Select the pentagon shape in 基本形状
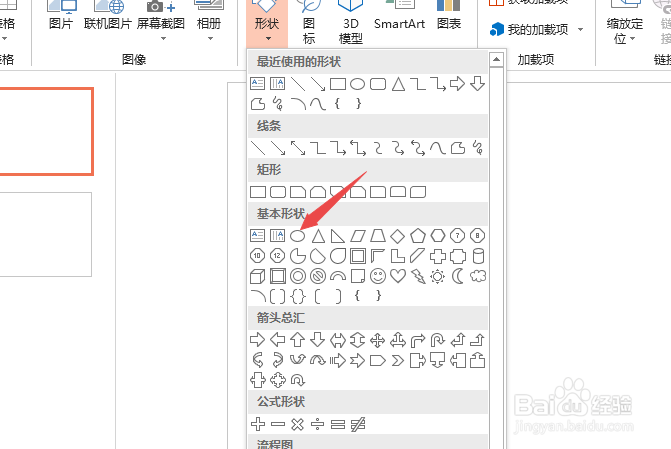The image size is (671, 449). tap(418, 236)
